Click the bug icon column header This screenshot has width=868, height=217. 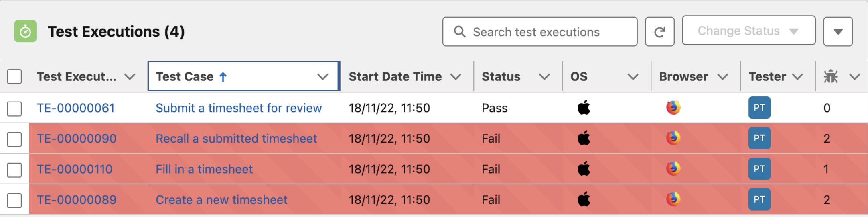tap(830, 76)
